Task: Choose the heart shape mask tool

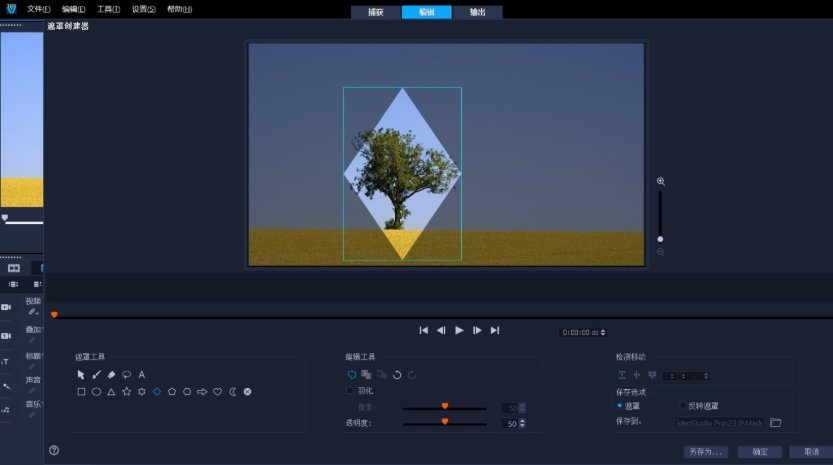Action: [217, 392]
